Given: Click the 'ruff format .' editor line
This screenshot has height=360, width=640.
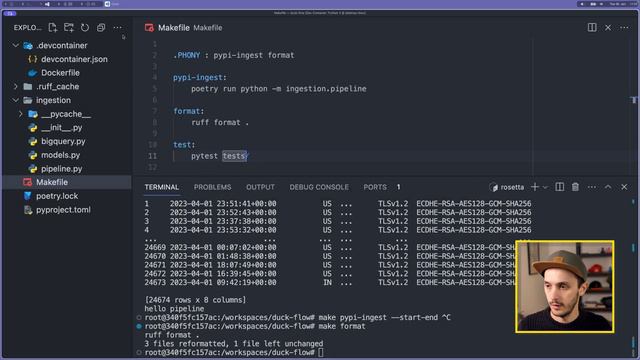Looking at the screenshot, I should pyautogui.click(x=220, y=122).
